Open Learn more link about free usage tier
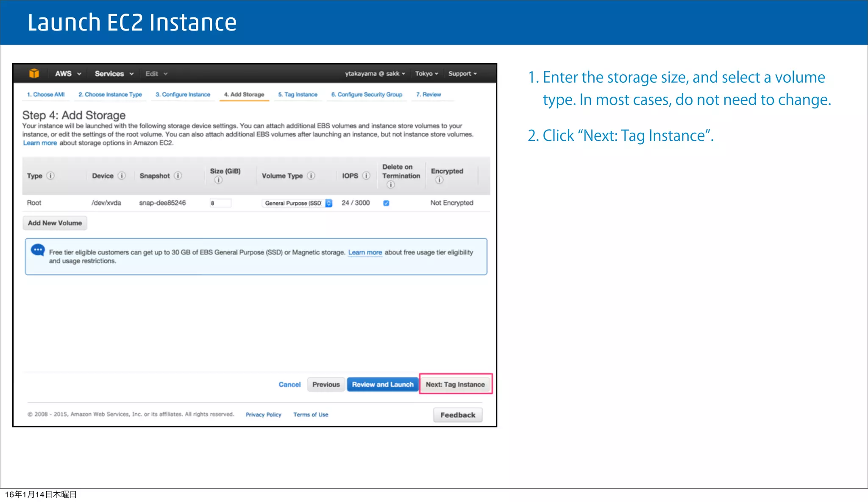The height and width of the screenshot is (502, 868). (365, 252)
